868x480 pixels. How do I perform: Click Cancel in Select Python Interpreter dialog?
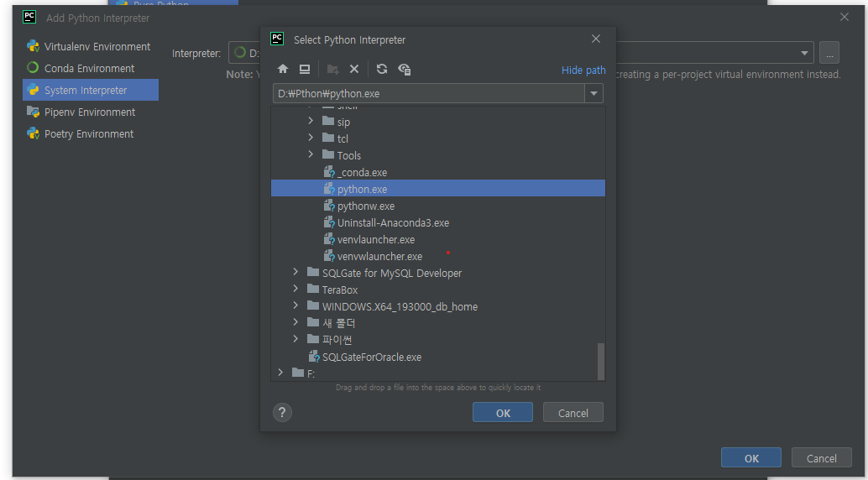(573, 413)
